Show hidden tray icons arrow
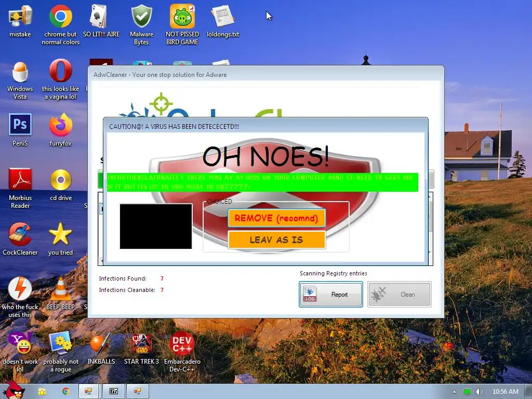 454,392
